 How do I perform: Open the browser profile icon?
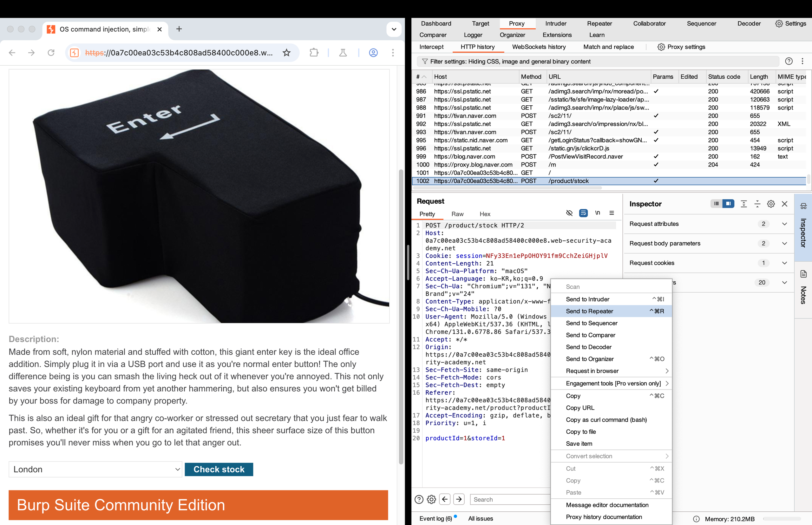point(373,53)
